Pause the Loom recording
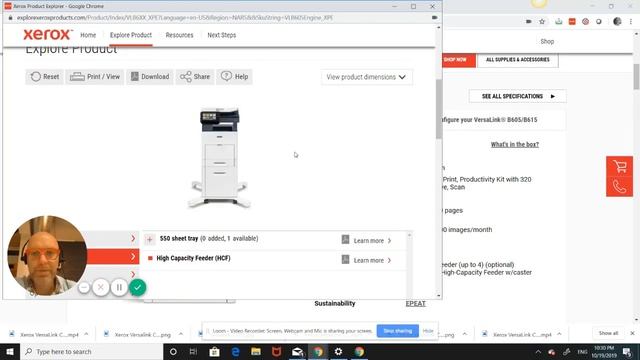This screenshot has height=360, width=640. point(119,287)
